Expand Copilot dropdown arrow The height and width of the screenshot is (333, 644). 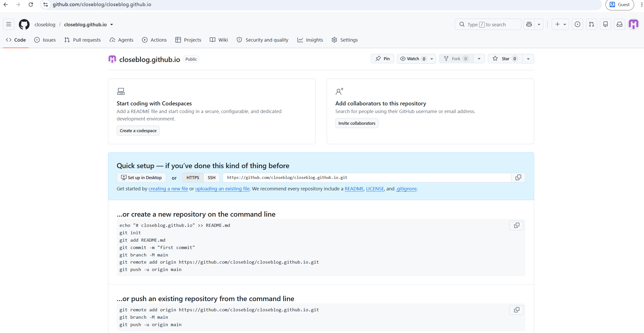(x=539, y=24)
